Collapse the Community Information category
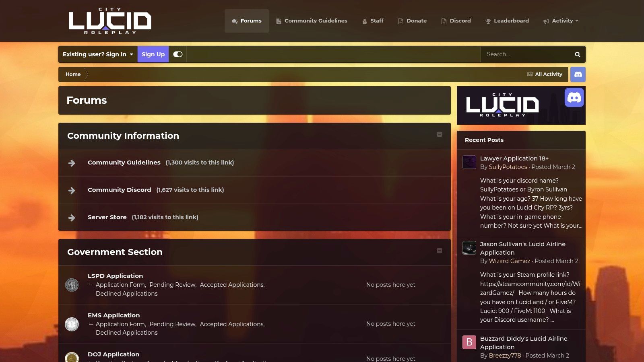 (x=440, y=134)
